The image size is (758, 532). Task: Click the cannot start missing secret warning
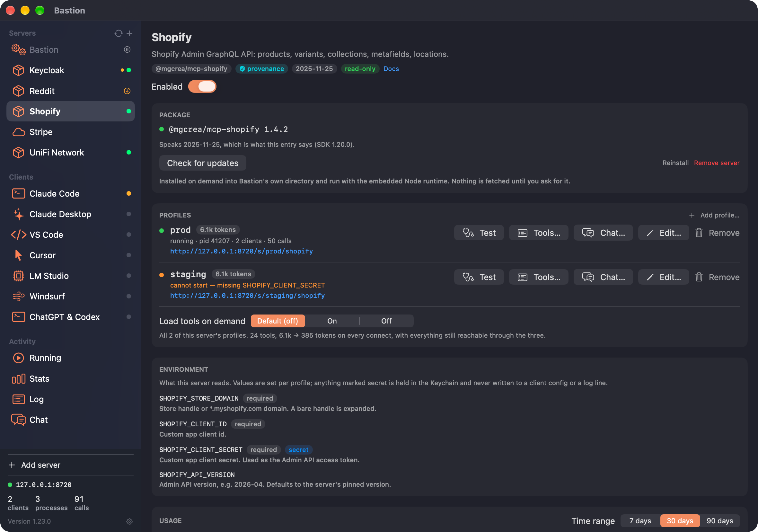[247, 285]
